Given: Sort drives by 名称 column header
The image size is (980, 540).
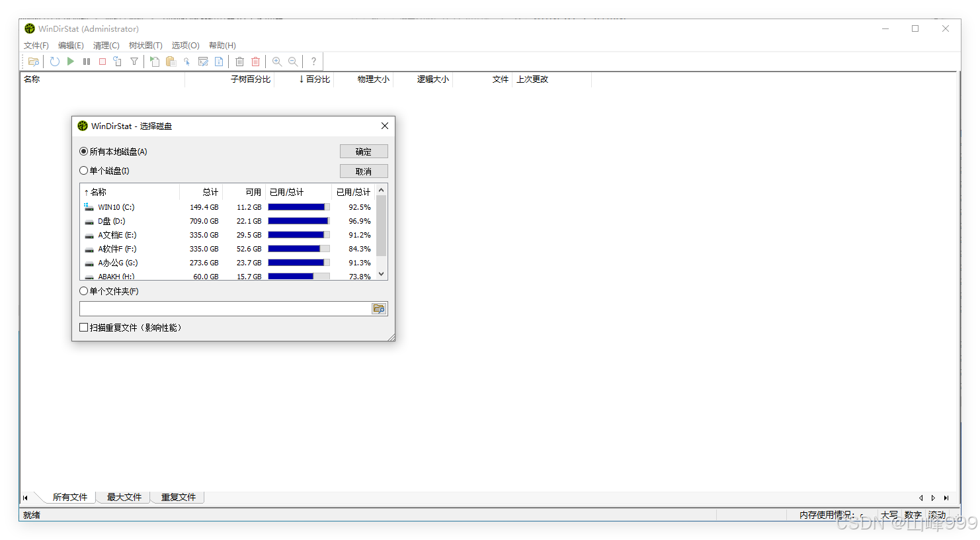Looking at the screenshot, I should click(130, 192).
